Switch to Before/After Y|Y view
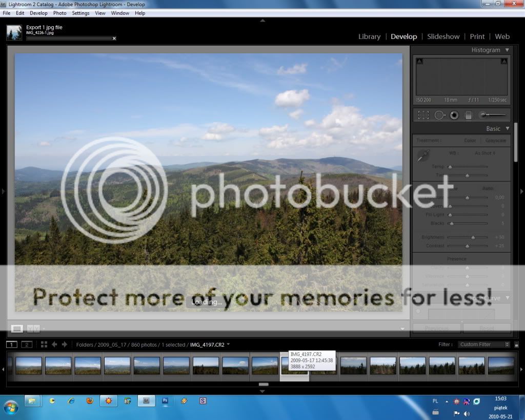Screen dimensions: 525x420 click(x=33, y=329)
